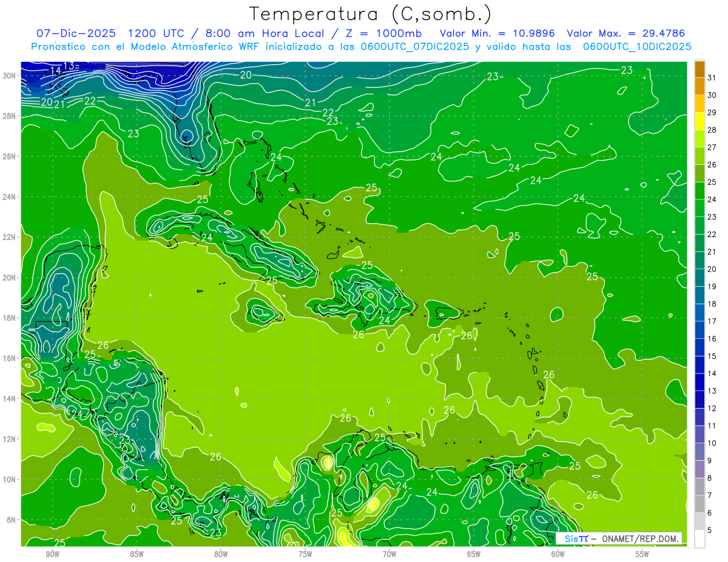Click the 80W longitude axis label

pyautogui.click(x=221, y=554)
